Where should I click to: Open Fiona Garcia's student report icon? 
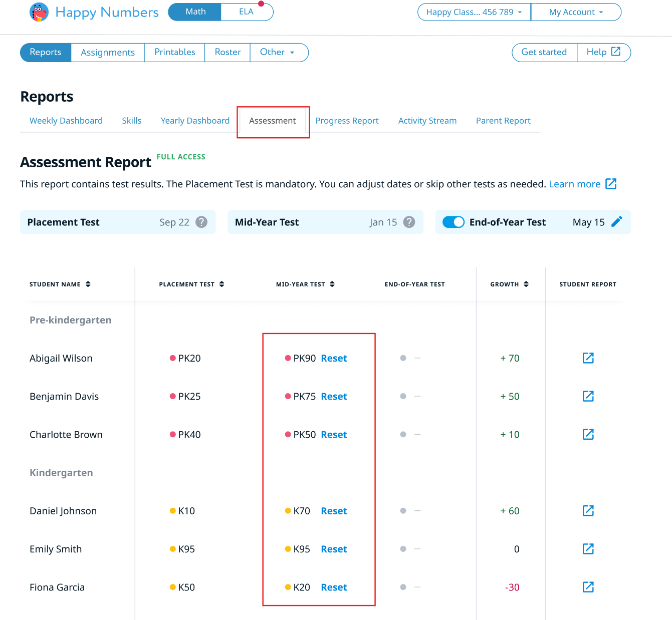pos(588,587)
